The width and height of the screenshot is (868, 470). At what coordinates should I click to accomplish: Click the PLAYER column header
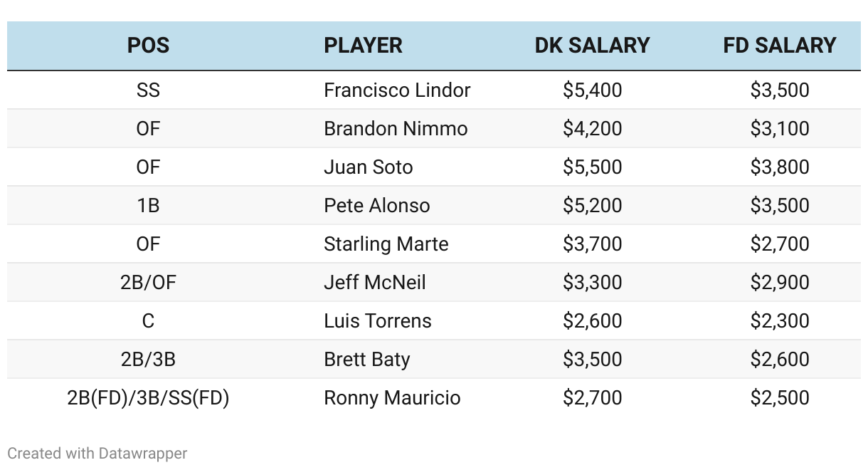[363, 46]
